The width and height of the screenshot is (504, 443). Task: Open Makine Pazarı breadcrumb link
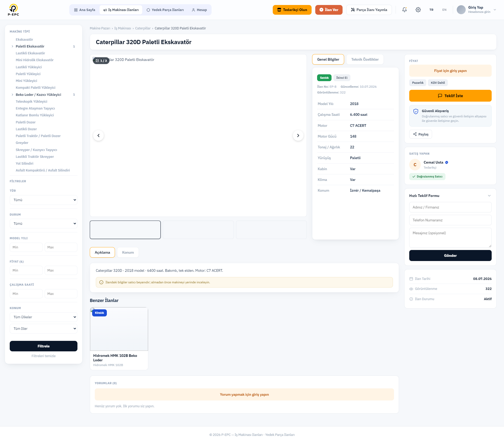click(100, 28)
